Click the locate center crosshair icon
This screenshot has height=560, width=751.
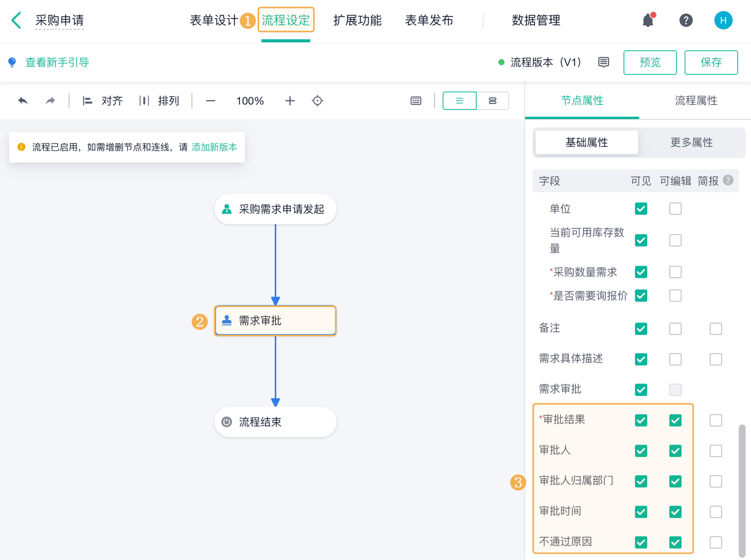(x=317, y=101)
